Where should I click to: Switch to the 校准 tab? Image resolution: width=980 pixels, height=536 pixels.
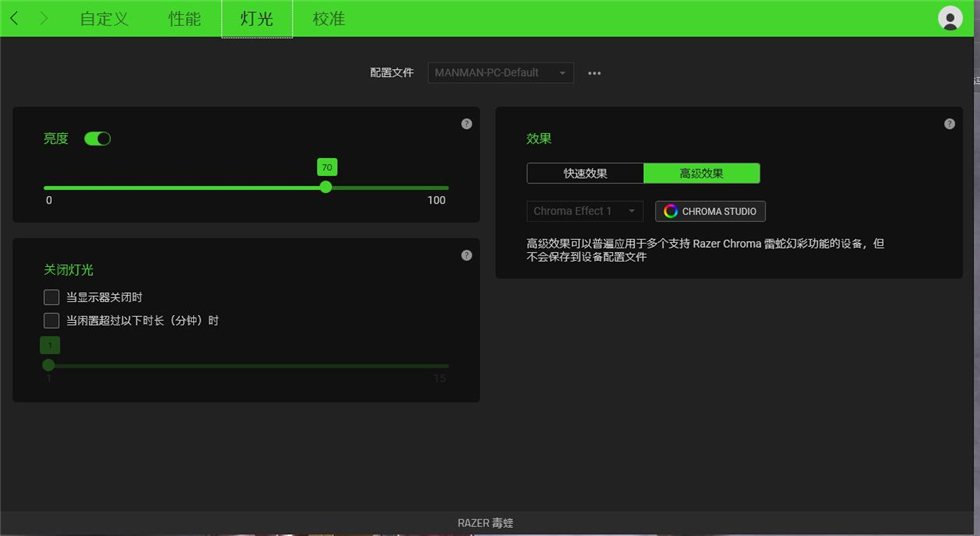tap(329, 19)
